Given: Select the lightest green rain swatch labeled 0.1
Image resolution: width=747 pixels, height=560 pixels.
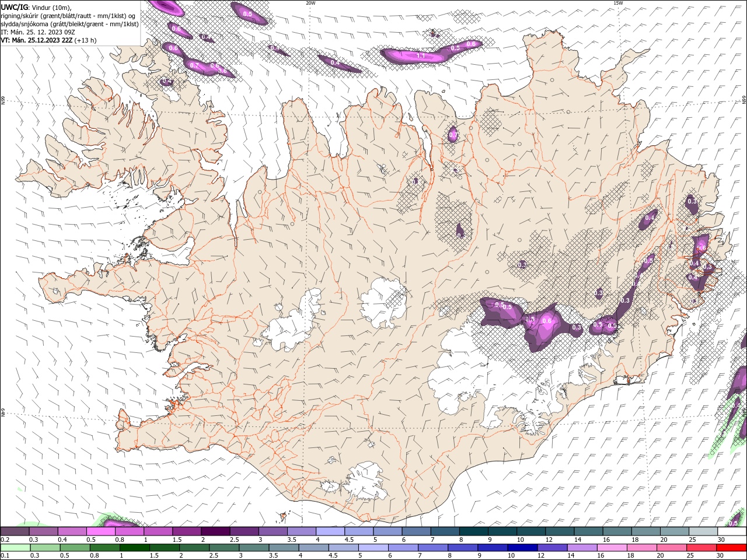Looking at the screenshot, I should [x=15, y=548].
